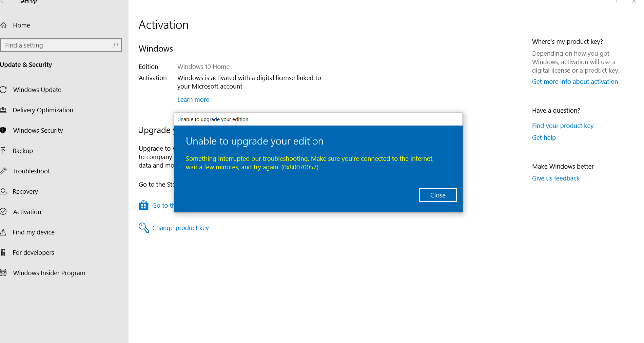Click the Backup upload arrow icon
644x343 pixels.
(x=3, y=151)
